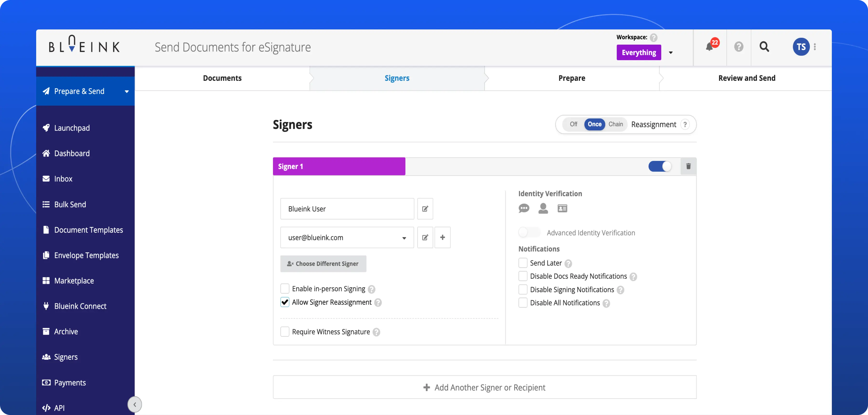
Task: Set Reassignment to Off
Action: click(x=574, y=124)
